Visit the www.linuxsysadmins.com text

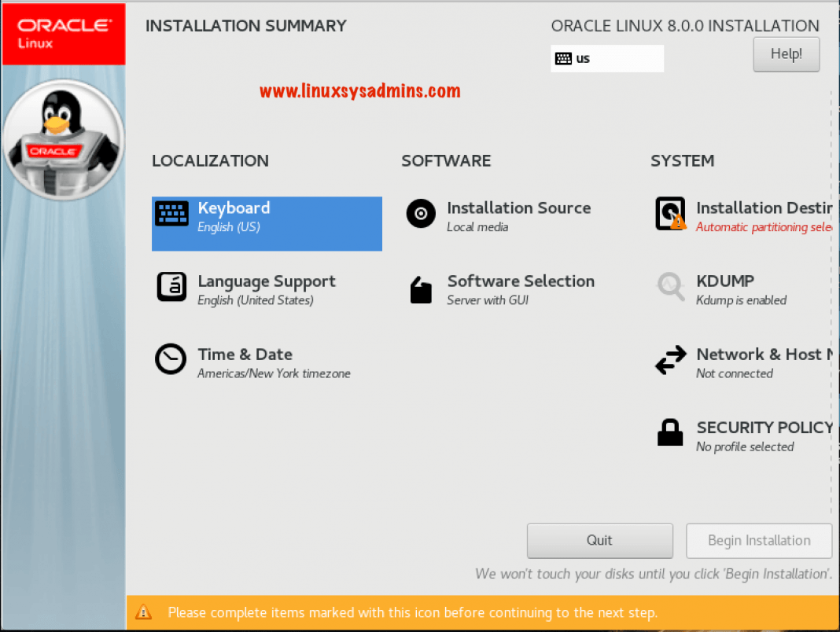(359, 90)
